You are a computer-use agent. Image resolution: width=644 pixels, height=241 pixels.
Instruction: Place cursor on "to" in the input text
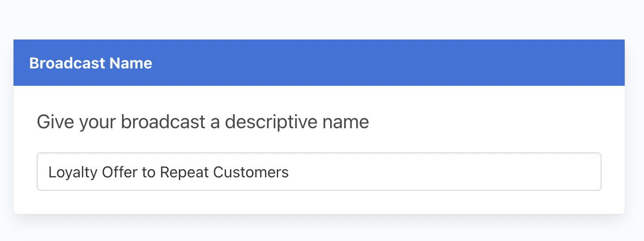148,172
